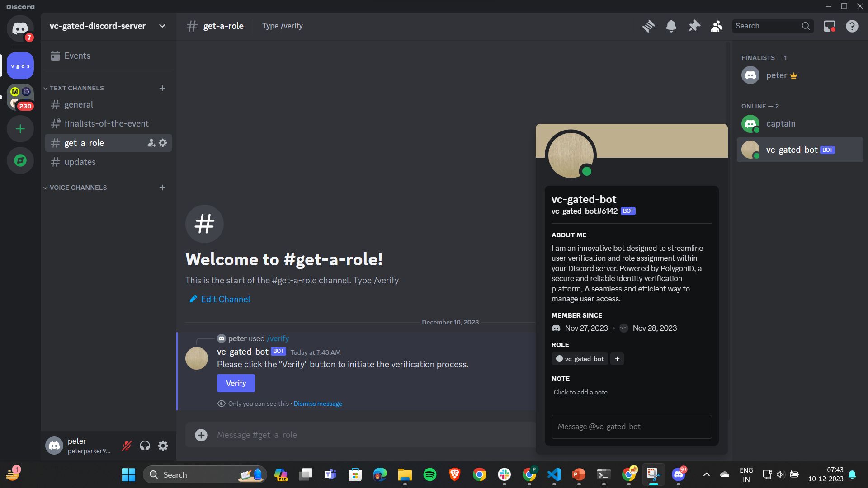Image resolution: width=868 pixels, height=488 pixels.
Task: Select the v-g-d-s server icon
Action: (20, 66)
